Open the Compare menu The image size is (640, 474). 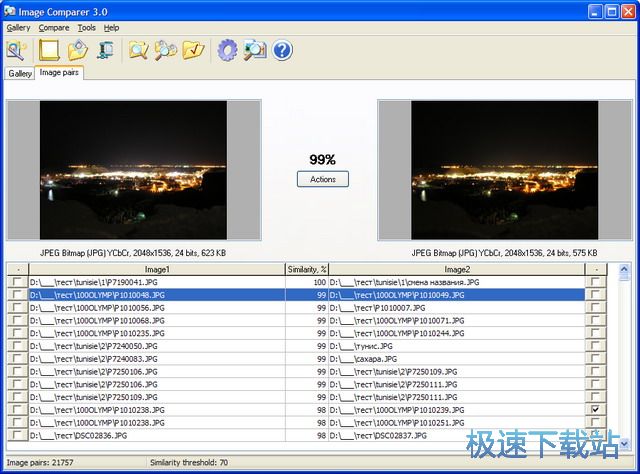(x=53, y=28)
